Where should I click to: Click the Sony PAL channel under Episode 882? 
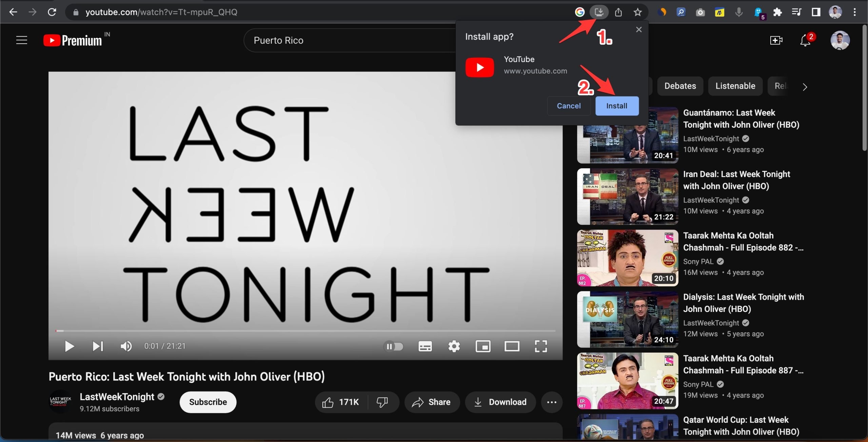tap(698, 261)
